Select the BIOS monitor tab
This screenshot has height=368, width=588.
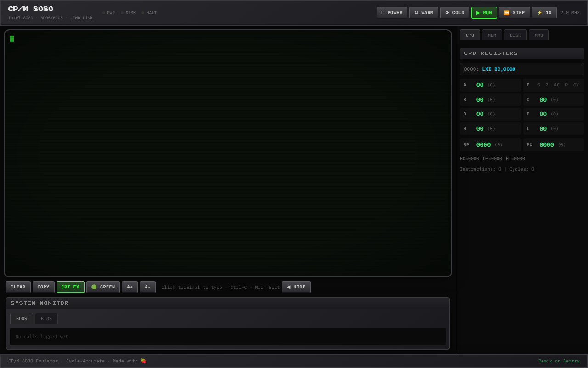pos(46,319)
